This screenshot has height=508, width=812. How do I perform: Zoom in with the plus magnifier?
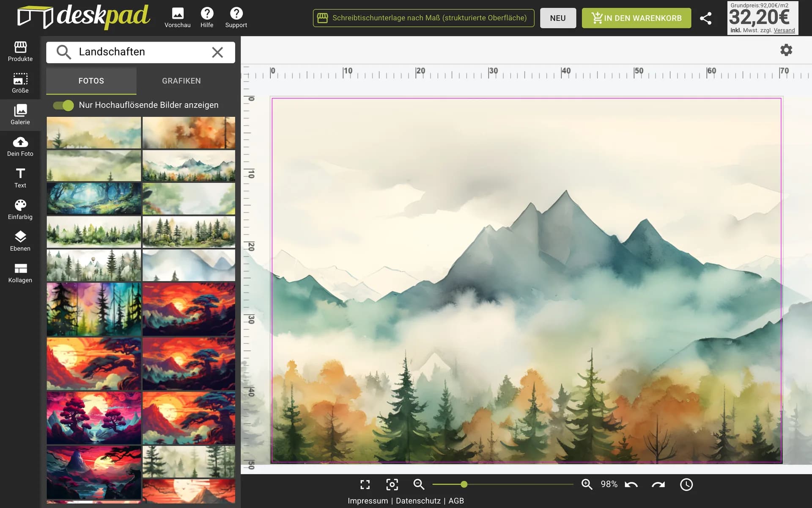pos(587,484)
